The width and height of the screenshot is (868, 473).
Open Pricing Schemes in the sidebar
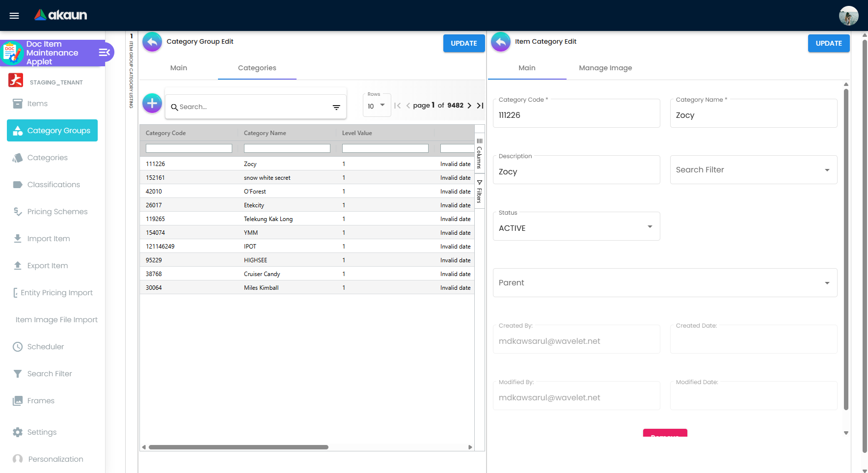[x=57, y=212]
